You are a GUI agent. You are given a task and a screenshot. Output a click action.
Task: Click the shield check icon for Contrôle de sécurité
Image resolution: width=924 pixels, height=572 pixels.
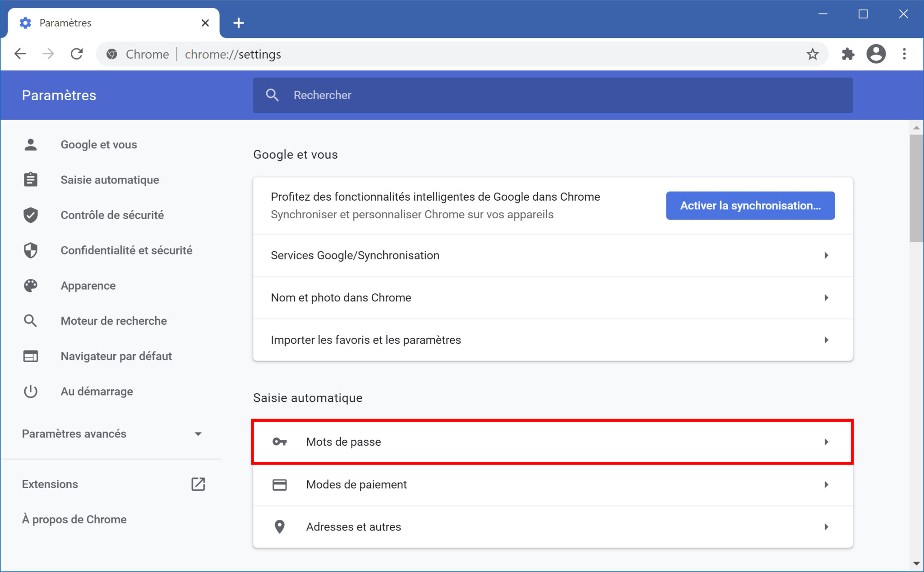click(31, 215)
